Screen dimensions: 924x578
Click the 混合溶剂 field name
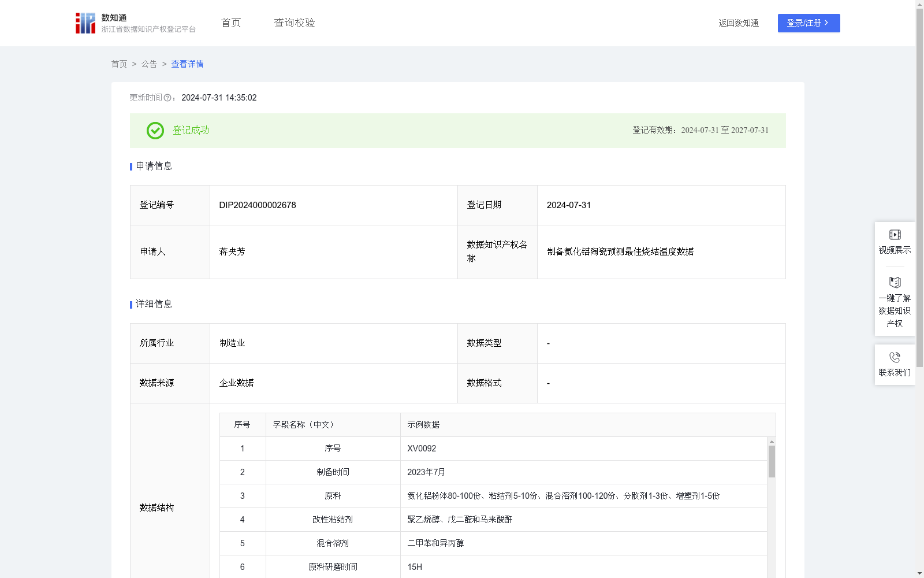point(333,543)
